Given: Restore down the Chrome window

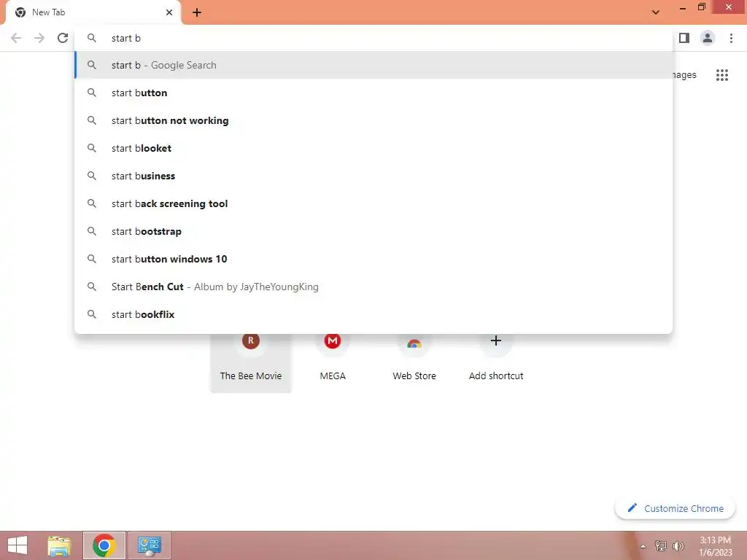Looking at the screenshot, I should click(702, 7).
